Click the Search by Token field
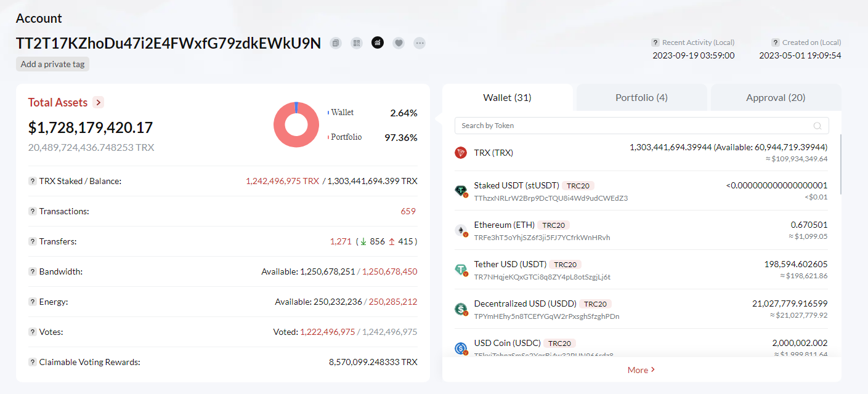The image size is (868, 394). pyautogui.click(x=641, y=126)
